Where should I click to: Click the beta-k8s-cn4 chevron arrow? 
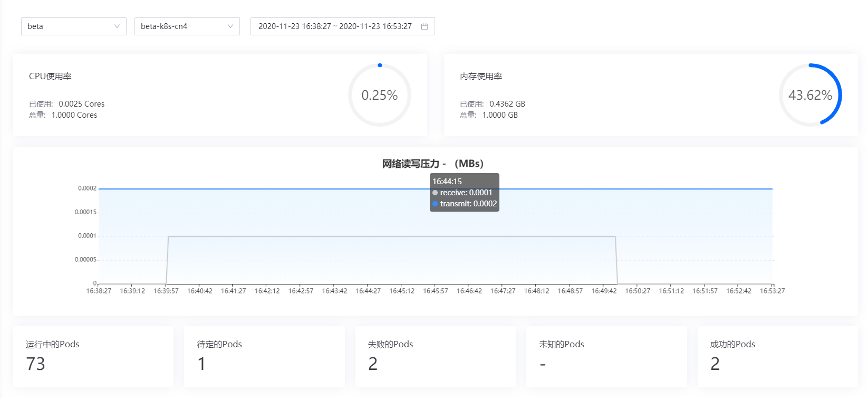(230, 26)
